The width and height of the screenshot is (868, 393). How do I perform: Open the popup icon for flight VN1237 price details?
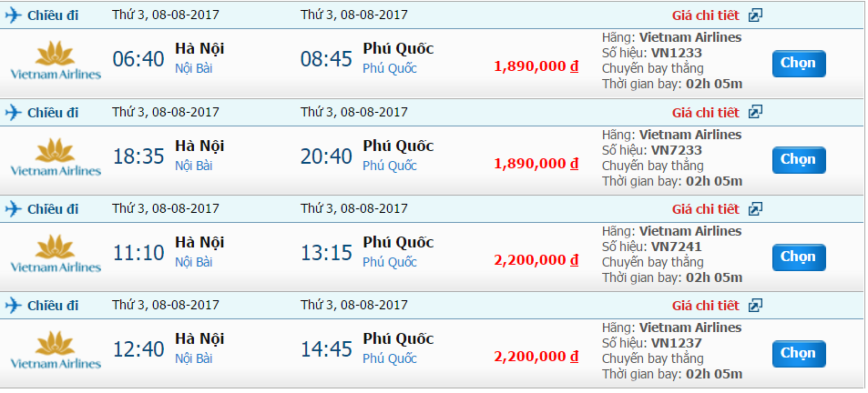(755, 306)
